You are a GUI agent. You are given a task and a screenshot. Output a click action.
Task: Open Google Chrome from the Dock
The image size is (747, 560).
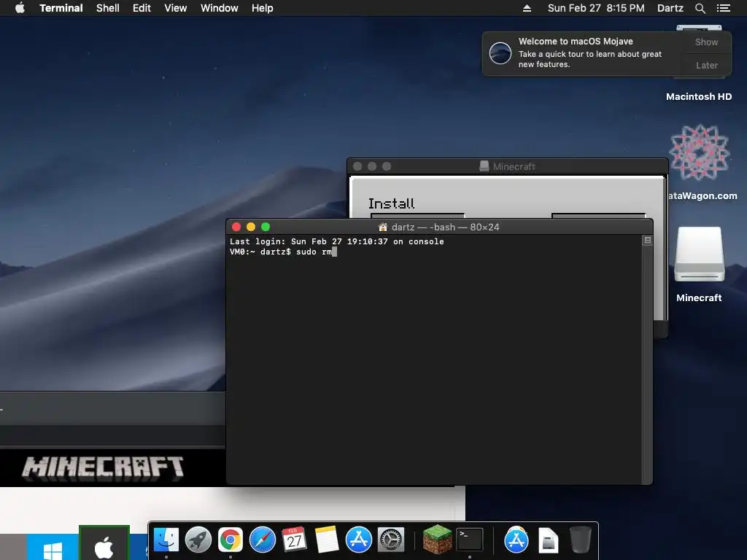pyautogui.click(x=230, y=540)
